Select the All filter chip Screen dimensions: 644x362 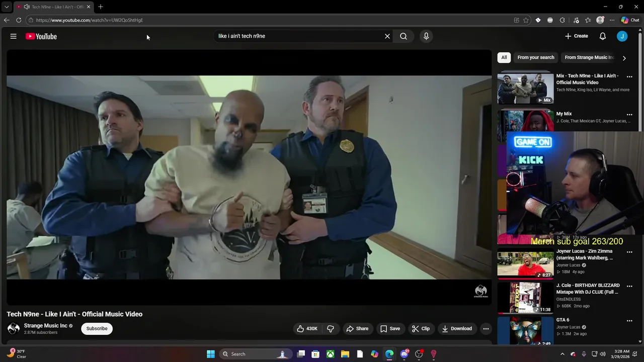(x=504, y=57)
